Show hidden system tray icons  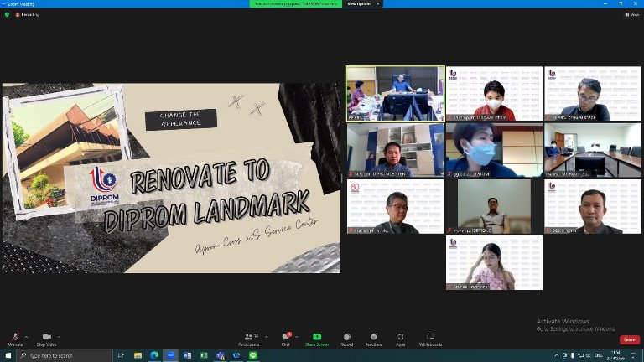coord(556,355)
